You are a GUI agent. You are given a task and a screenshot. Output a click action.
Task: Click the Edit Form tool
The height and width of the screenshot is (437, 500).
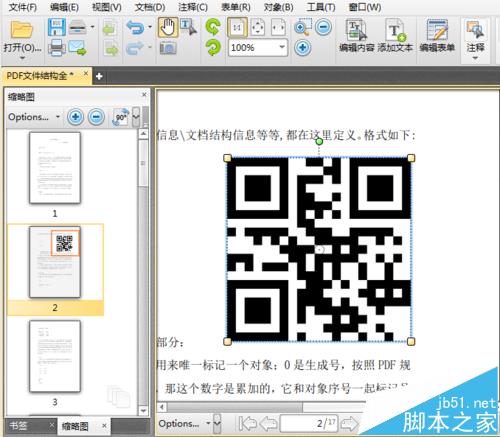[x=437, y=36]
